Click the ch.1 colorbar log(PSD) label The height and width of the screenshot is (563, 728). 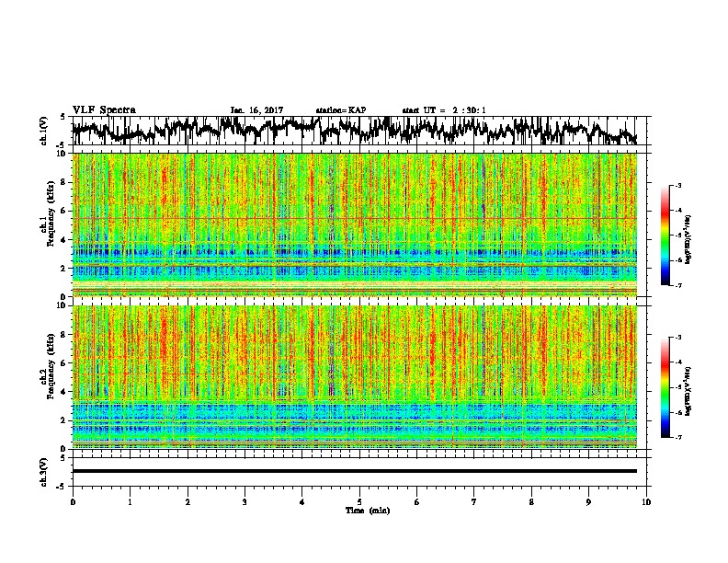688,240
